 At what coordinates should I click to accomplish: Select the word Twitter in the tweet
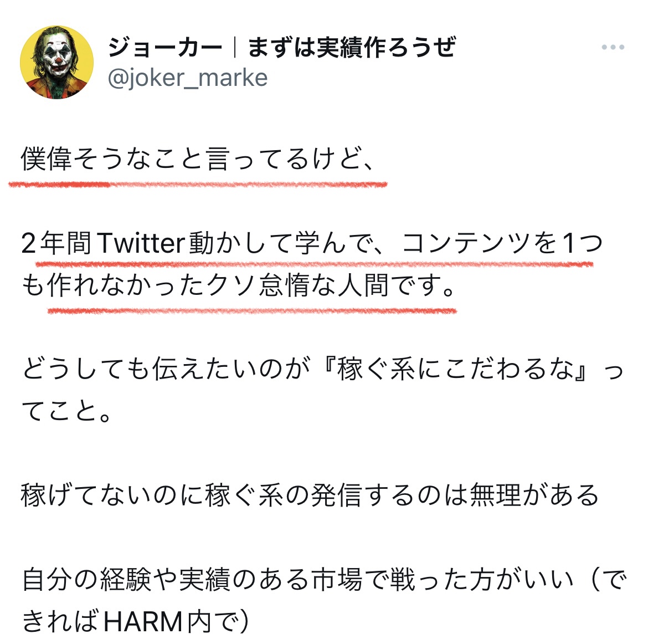pyautogui.click(x=141, y=243)
